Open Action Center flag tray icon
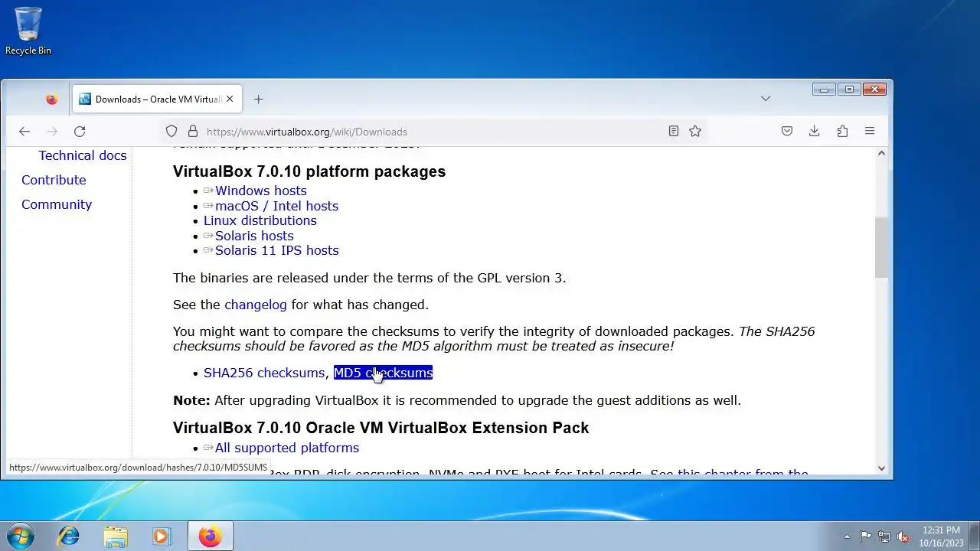The width and height of the screenshot is (980, 551). pos(865,536)
